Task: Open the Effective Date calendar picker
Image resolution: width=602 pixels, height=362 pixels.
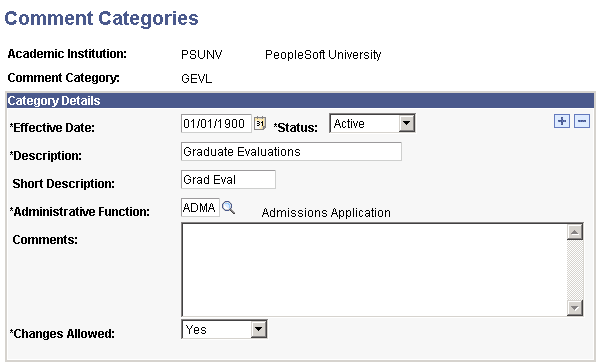Action: (260, 123)
